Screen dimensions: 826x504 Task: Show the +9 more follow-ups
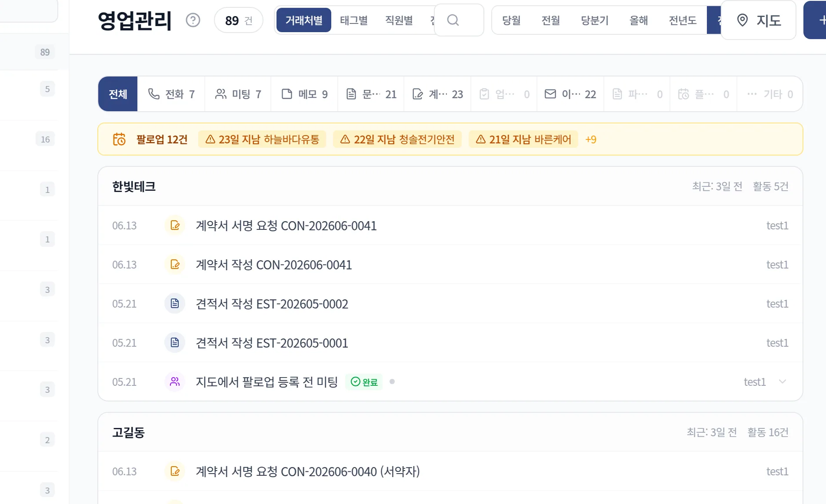[591, 139]
